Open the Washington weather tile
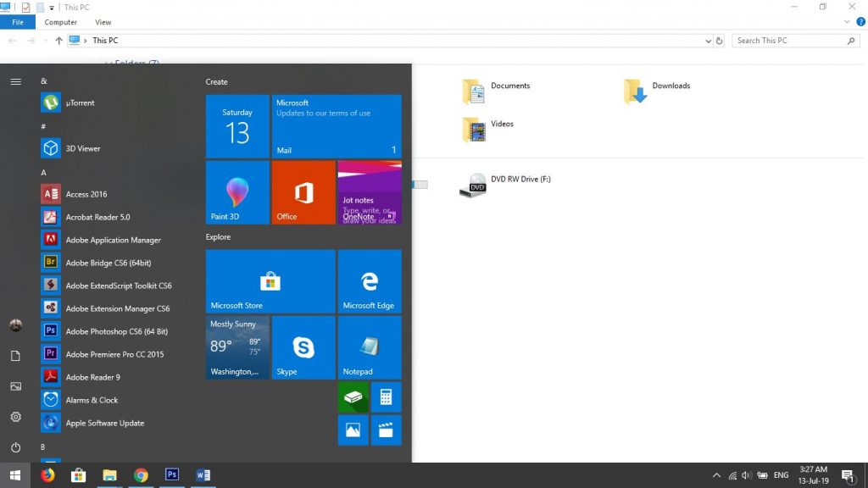This screenshot has width=868, height=488. [237, 347]
